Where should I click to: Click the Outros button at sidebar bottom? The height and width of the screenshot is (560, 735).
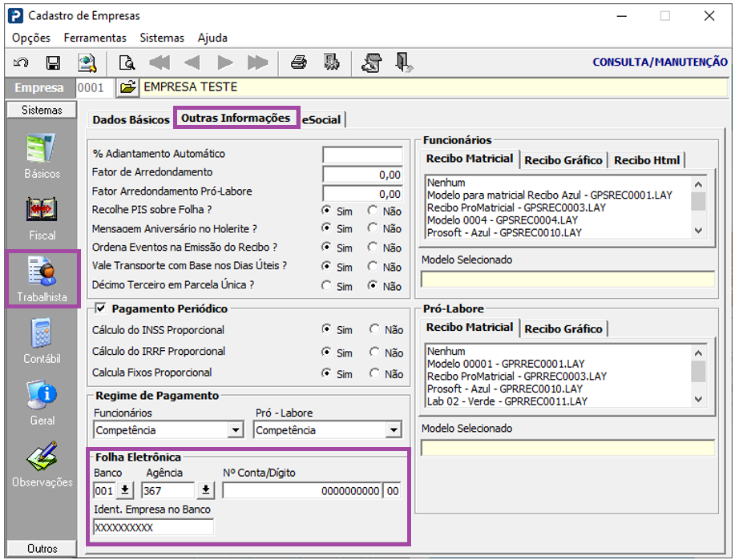tap(42, 549)
